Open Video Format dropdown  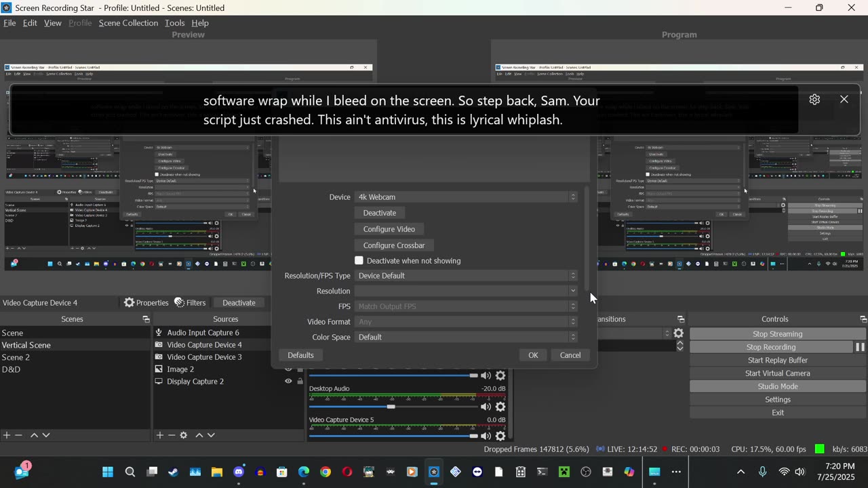click(x=466, y=322)
